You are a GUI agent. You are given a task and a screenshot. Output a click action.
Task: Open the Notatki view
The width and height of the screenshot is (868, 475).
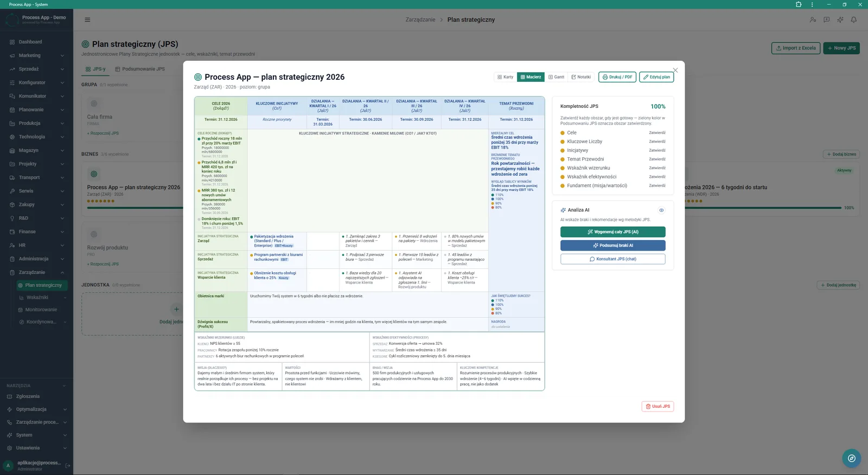(581, 77)
